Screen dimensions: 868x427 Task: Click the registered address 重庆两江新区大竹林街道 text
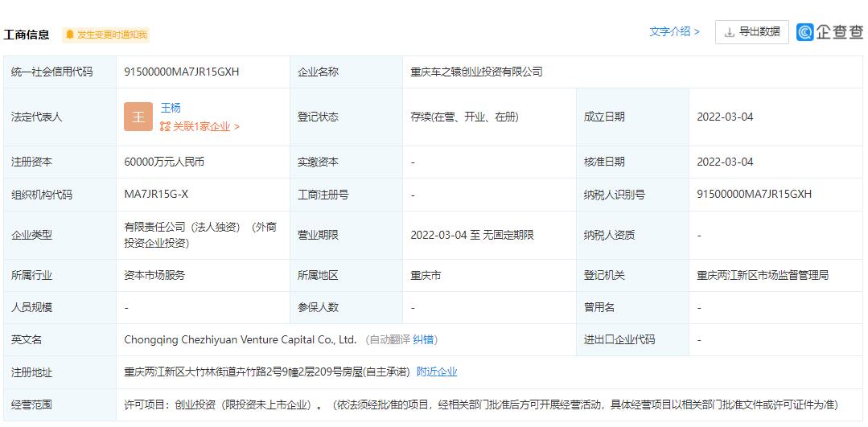point(267,372)
